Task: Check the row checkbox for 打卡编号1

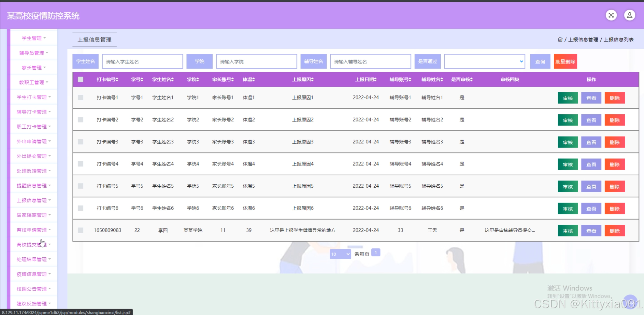Action: 80,98
